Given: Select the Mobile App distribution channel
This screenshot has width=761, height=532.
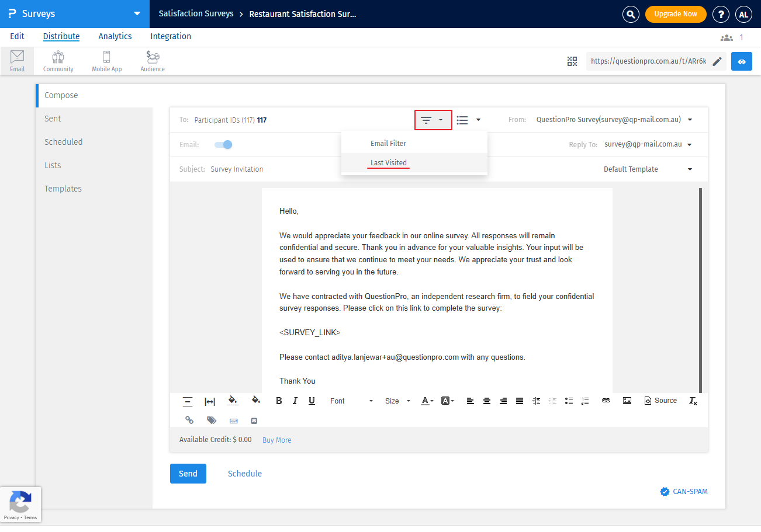Looking at the screenshot, I should [106, 60].
